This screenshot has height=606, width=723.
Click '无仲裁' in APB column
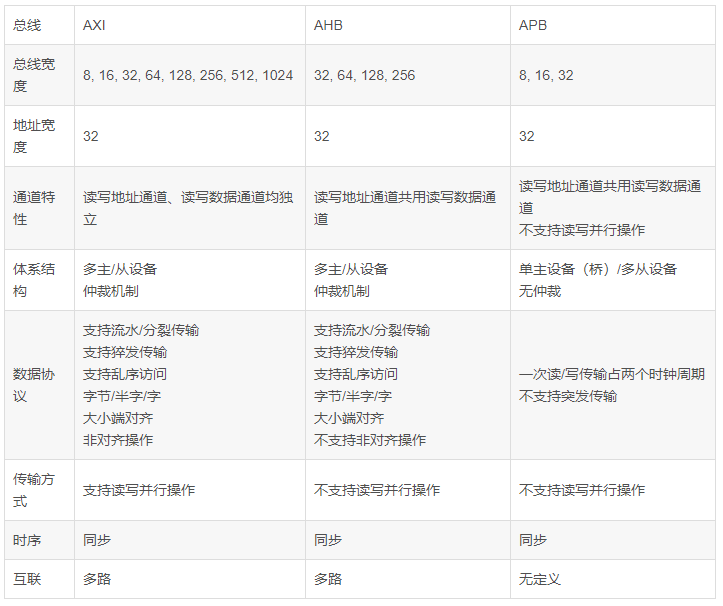539,291
